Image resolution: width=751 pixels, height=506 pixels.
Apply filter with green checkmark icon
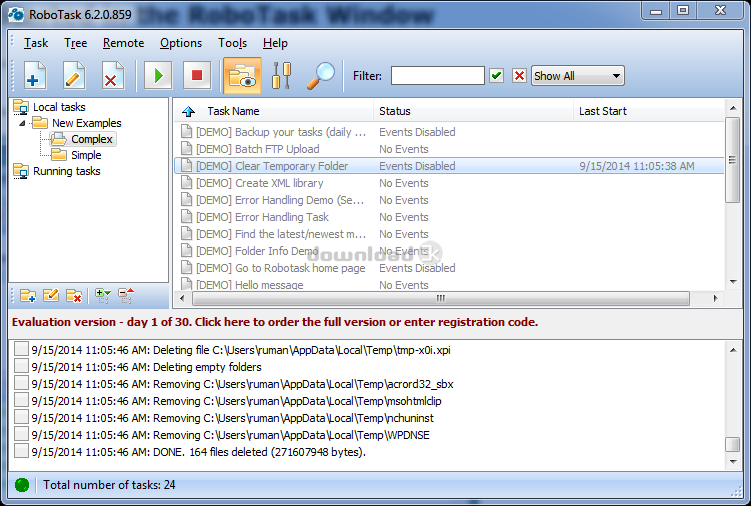pos(497,76)
